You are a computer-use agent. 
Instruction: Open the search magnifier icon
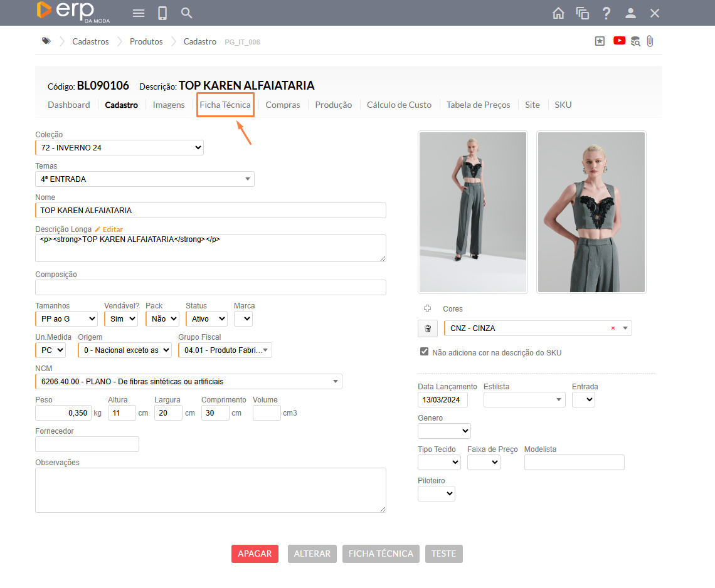pos(186,13)
